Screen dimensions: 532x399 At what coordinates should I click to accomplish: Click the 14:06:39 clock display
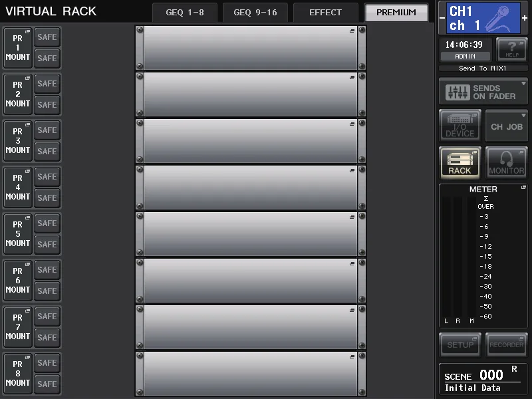tap(464, 45)
